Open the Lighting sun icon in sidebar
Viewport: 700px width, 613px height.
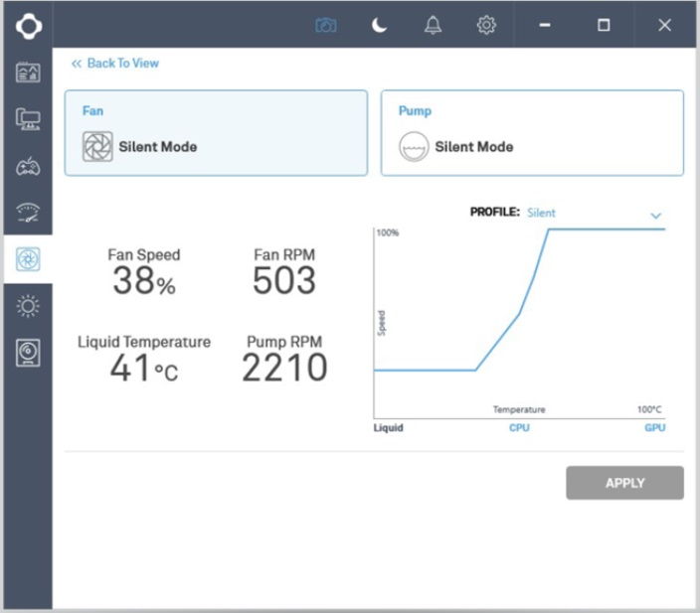click(x=28, y=307)
